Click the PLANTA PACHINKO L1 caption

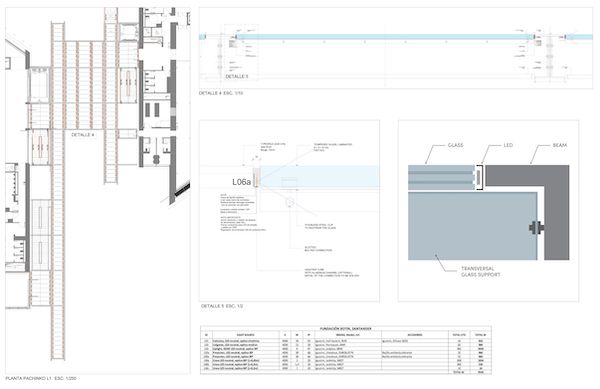tap(41, 378)
